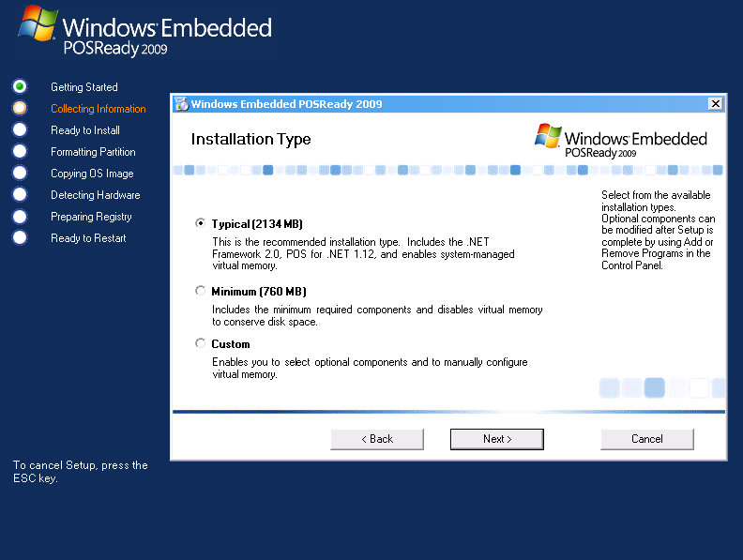
Task: Click the 'Typical (2134 MB)' label text
Action: [x=257, y=223]
